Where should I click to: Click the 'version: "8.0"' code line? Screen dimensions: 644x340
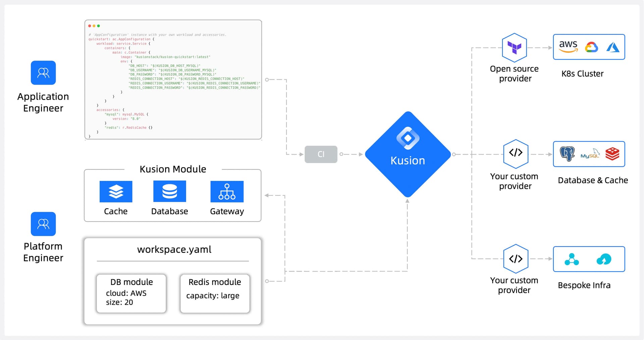point(126,119)
